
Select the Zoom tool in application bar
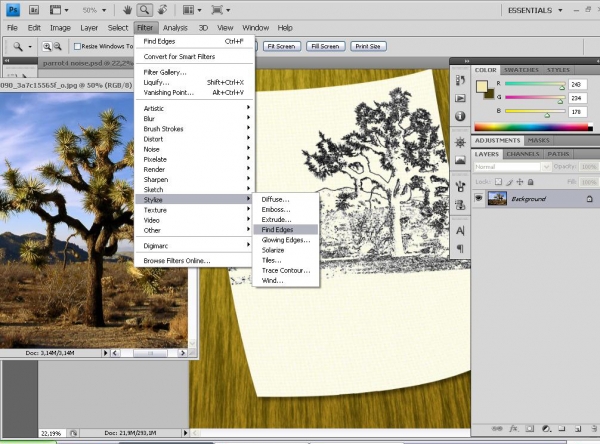144,10
